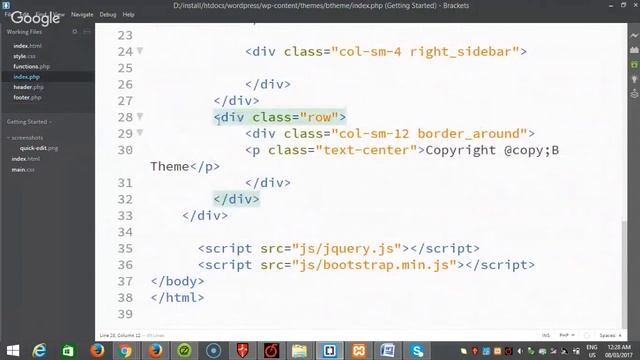
Task: Click the linting status circle in status bar
Action: click(x=587, y=335)
